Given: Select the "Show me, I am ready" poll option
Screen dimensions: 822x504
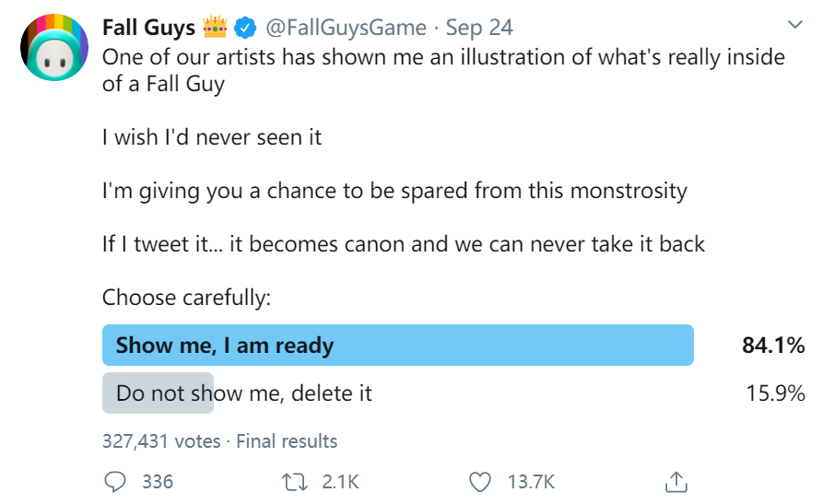Looking at the screenshot, I should coord(397,346).
